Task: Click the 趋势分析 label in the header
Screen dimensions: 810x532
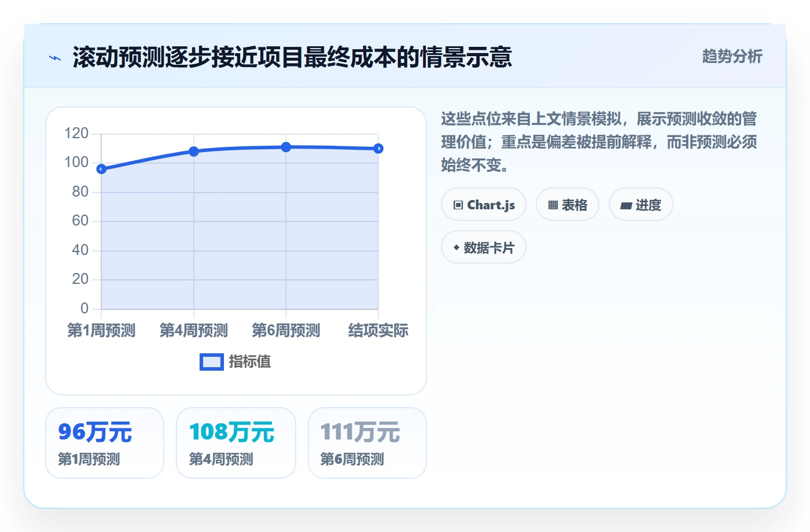Action: click(x=732, y=56)
